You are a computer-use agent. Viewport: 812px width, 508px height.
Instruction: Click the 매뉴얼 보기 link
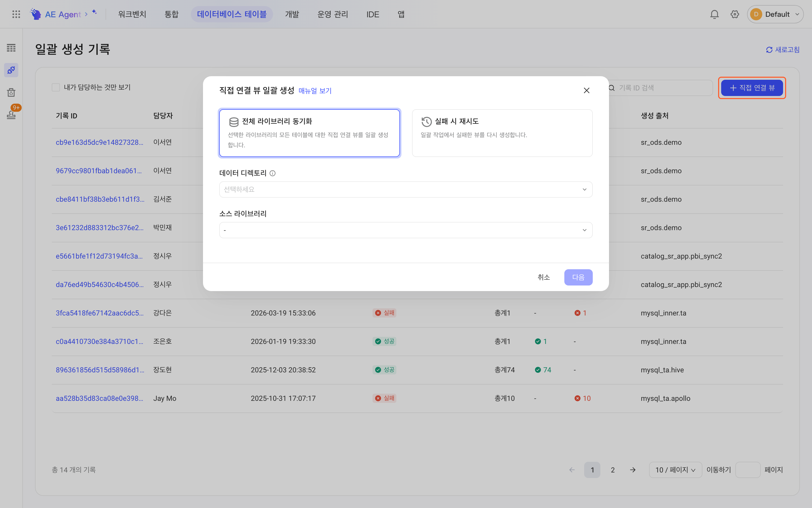[315, 91]
